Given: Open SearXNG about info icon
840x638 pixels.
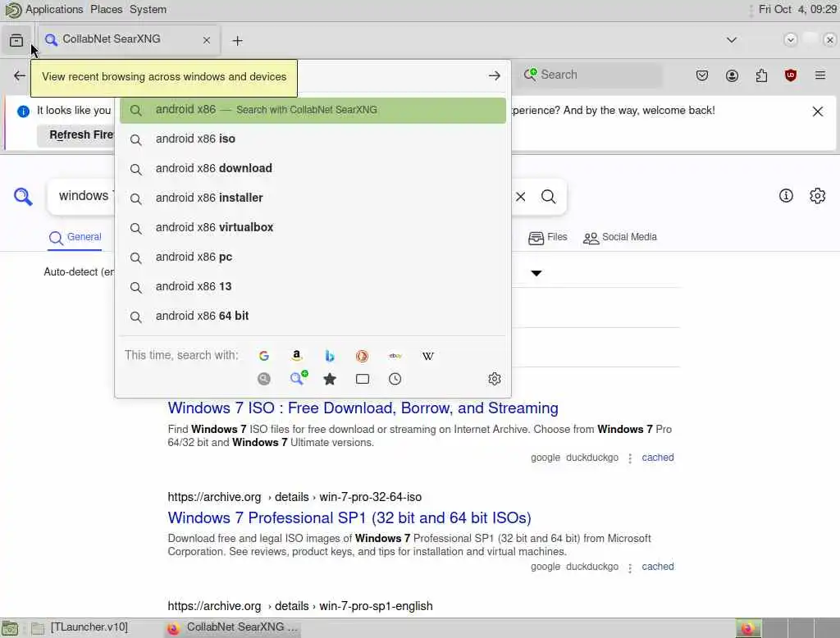Looking at the screenshot, I should click(786, 195).
